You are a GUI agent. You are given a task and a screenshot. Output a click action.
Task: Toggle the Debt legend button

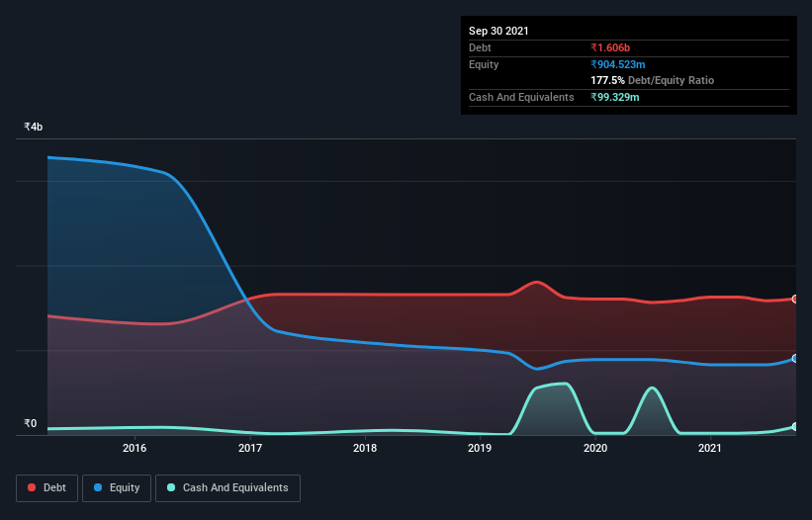[46, 488]
